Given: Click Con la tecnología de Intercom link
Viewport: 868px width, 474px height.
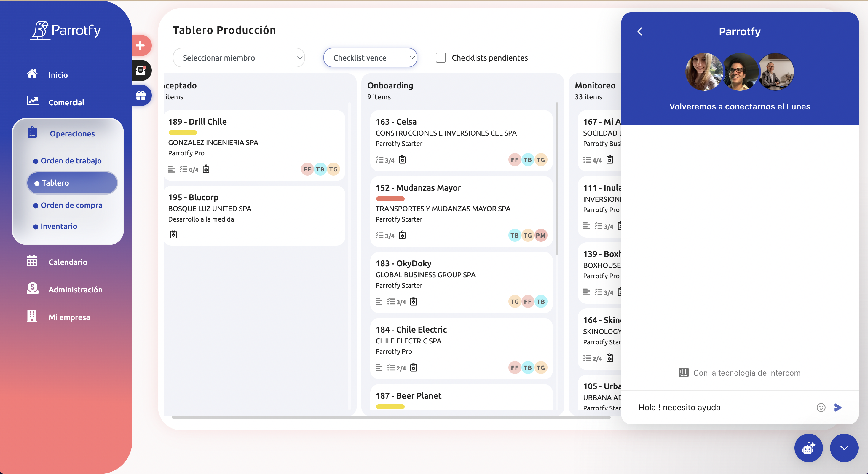Looking at the screenshot, I should tap(740, 373).
